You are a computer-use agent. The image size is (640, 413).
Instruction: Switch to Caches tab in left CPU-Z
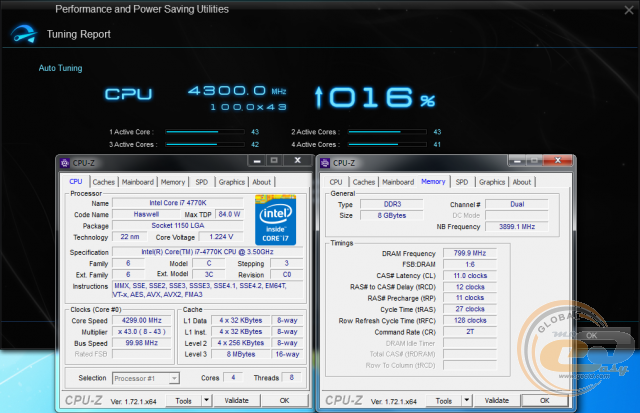(x=104, y=182)
